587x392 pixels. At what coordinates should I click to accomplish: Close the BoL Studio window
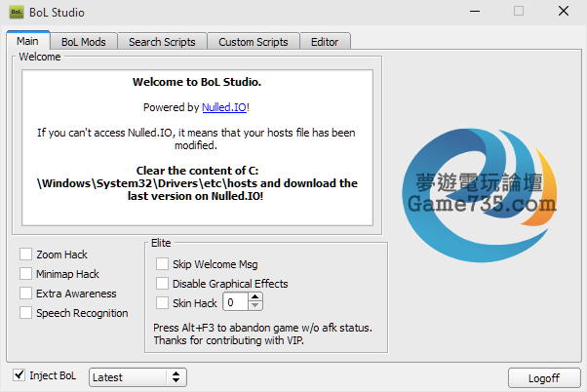tap(564, 12)
